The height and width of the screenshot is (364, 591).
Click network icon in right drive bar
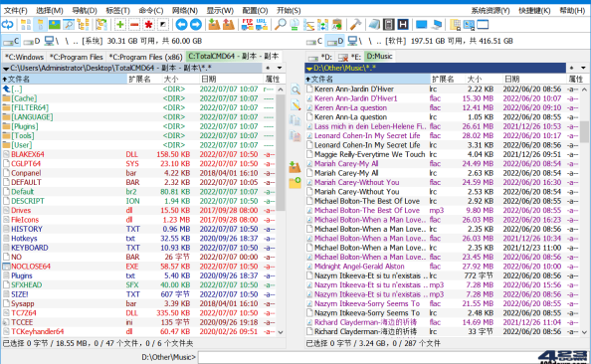click(x=354, y=41)
